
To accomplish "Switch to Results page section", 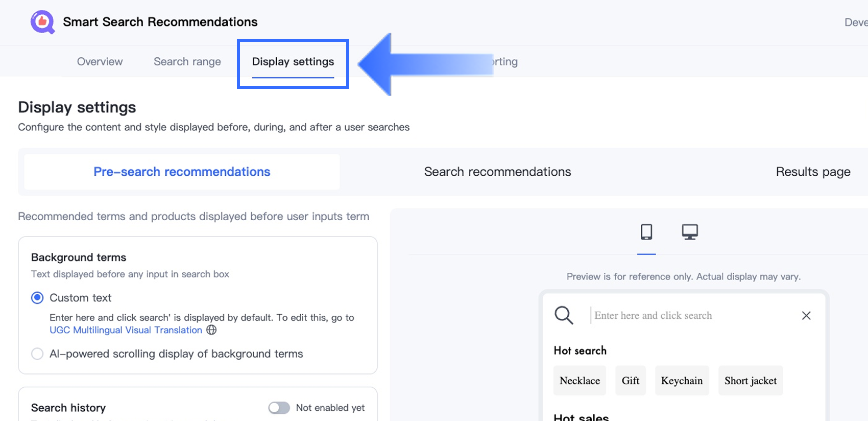I will click(x=813, y=172).
